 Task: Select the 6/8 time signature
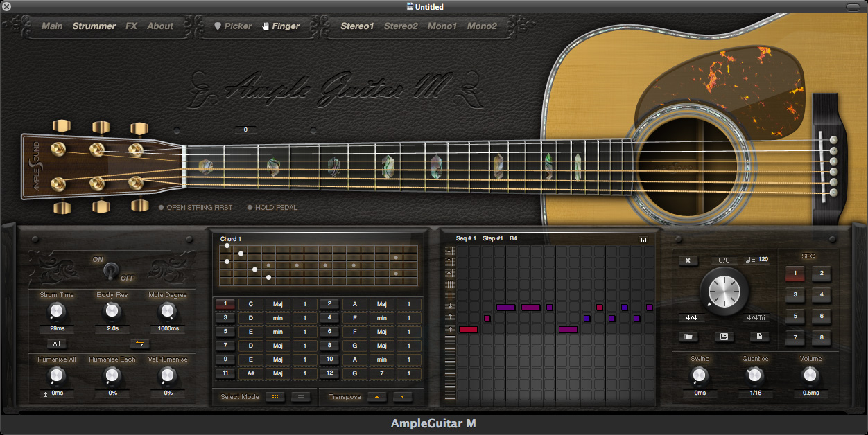tap(724, 260)
